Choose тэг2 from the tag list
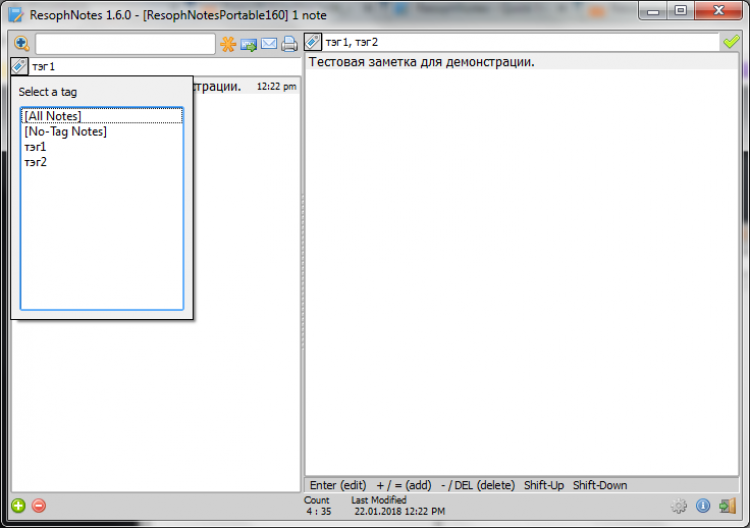This screenshot has height=528, width=750. pyautogui.click(x=101, y=162)
